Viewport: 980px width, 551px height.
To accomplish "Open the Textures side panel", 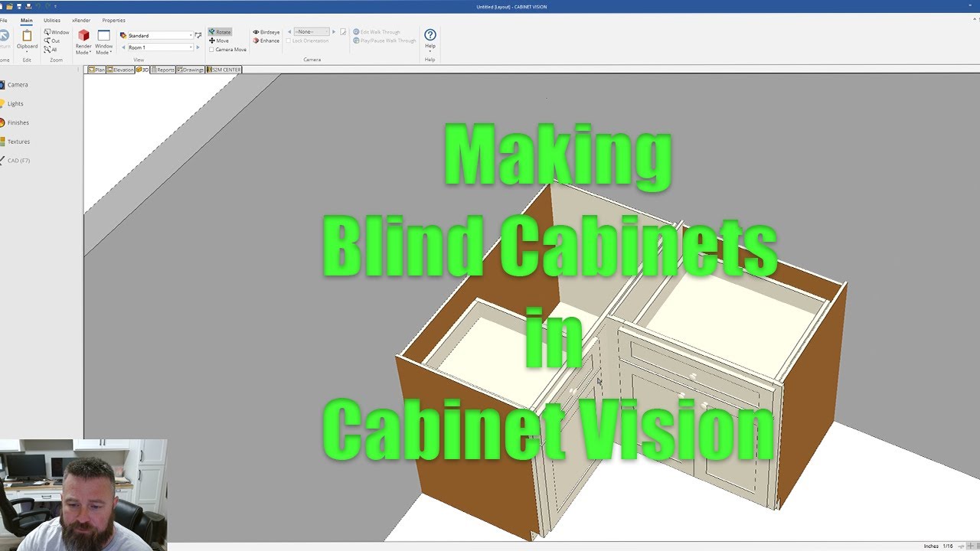I will 15,142.
